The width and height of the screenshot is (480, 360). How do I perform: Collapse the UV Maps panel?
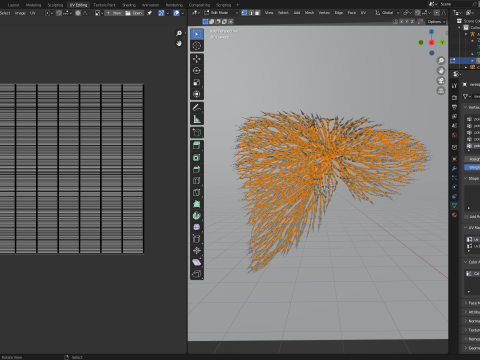[x=466, y=228]
